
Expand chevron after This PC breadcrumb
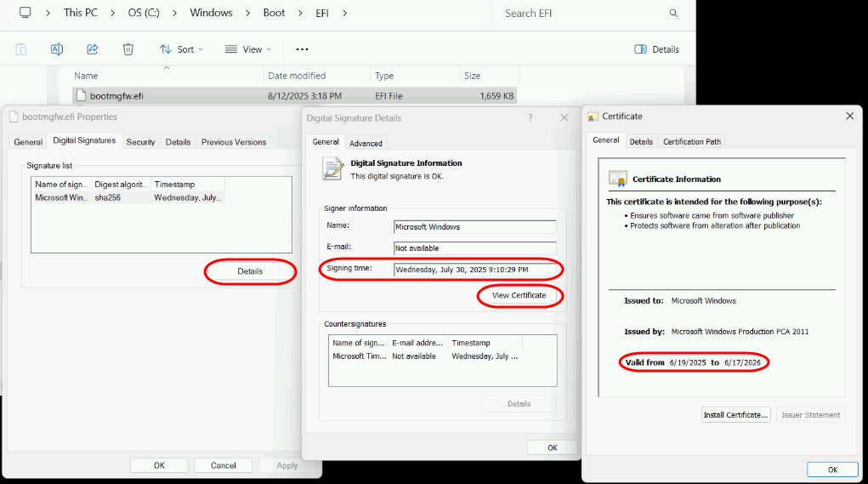113,13
